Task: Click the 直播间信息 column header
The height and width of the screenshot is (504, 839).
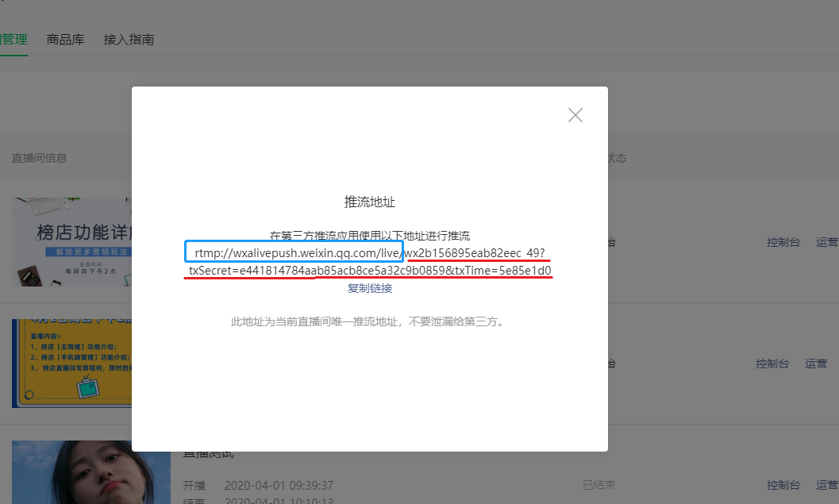Action: pyautogui.click(x=39, y=158)
